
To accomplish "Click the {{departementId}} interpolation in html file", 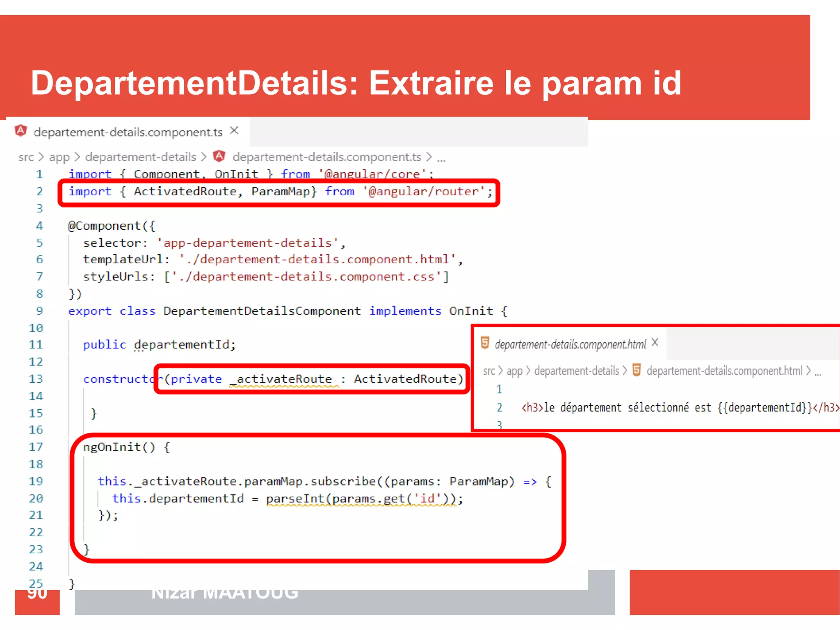I will pyautogui.click(x=765, y=408).
